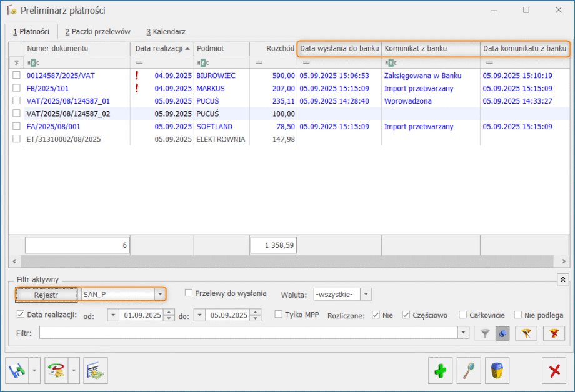Open the Kalendarz tab
The width and height of the screenshot is (575, 392).
pyautogui.click(x=166, y=31)
